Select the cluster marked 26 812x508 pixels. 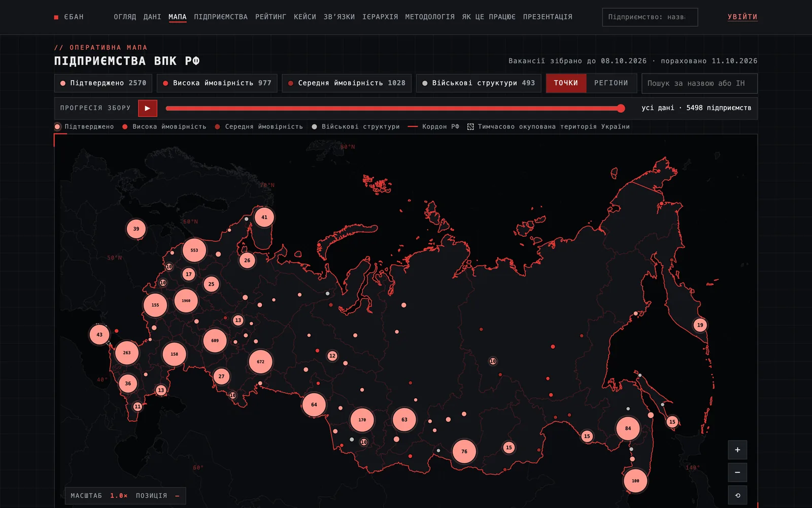pos(247,260)
